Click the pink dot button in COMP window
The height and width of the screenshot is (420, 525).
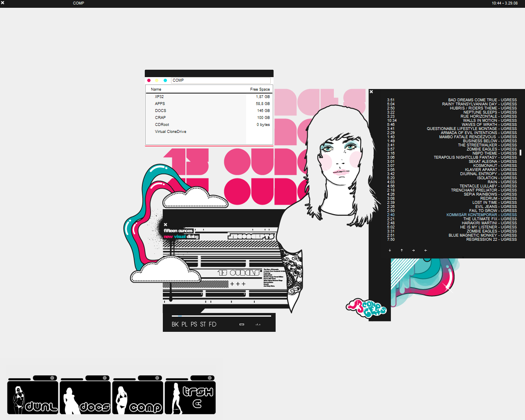(149, 80)
